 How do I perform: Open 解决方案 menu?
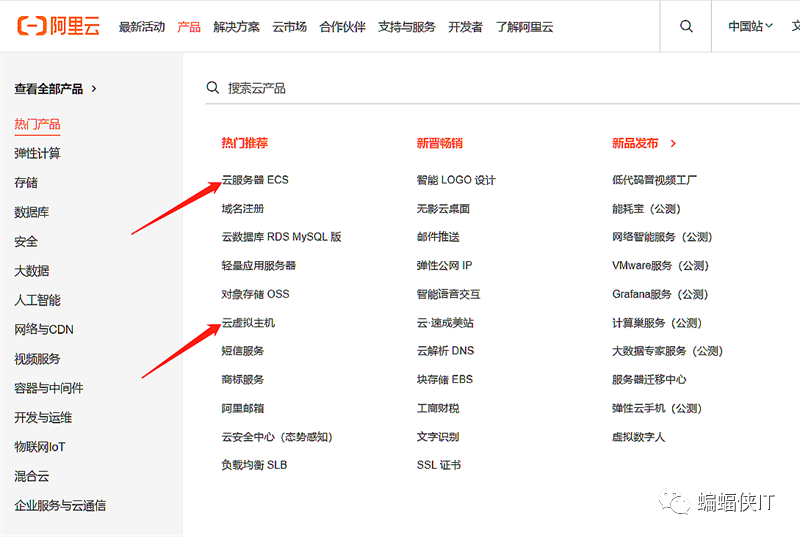click(236, 27)
